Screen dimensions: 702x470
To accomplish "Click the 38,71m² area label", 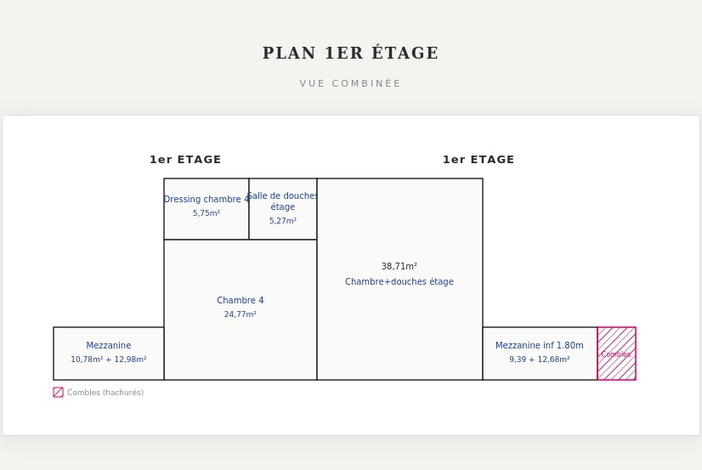I will (399, 266).
